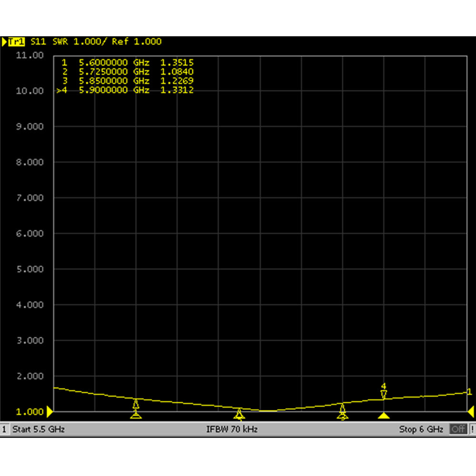Image resolution: width=476 pixels, height=476 pixels.
Task: Expand marker row 4 via the > indicator
Action: click(x=60, y=90)
